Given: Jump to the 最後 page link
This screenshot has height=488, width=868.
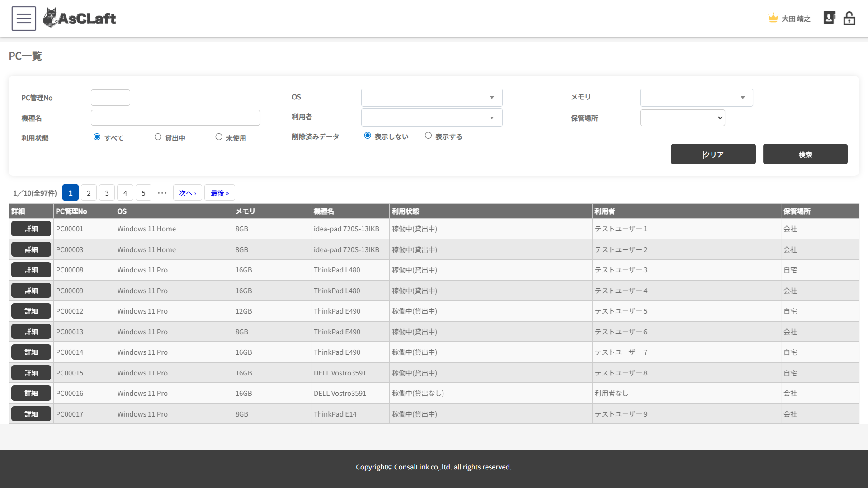Looking at the screenshot, I should [x=219, y=193].
